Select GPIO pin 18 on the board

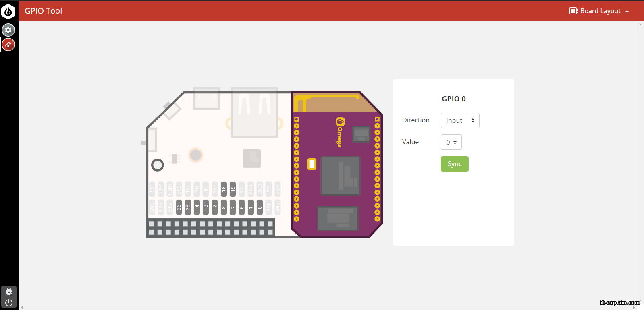[224, 189]
